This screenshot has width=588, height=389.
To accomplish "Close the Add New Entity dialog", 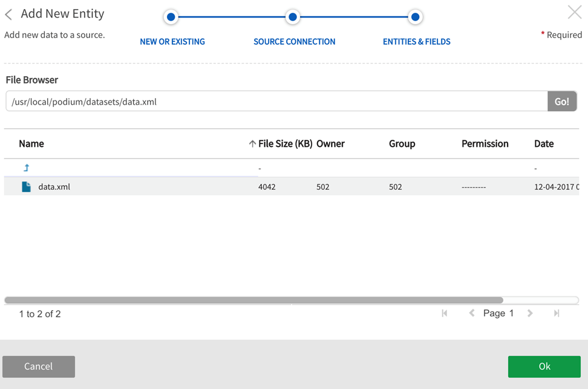I will pyautogui.click(x=575, y=12).
